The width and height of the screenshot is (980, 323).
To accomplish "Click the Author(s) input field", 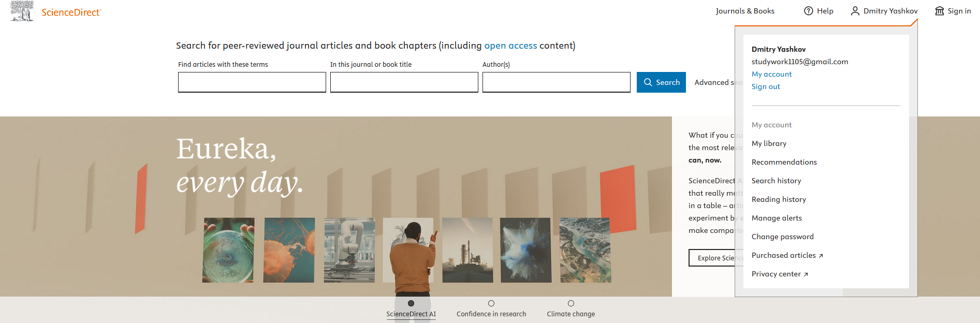I will pos(556,82).
